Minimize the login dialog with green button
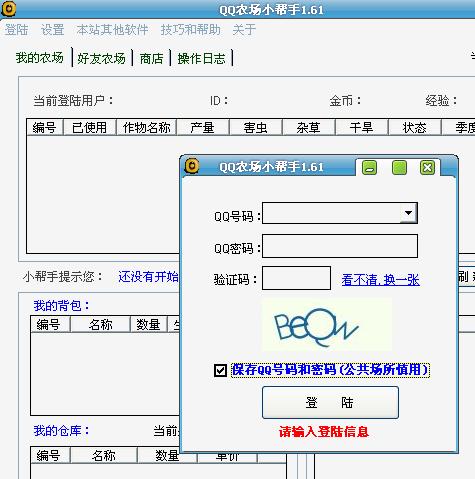This screenshot has width=475, height=479. [369, 167]
